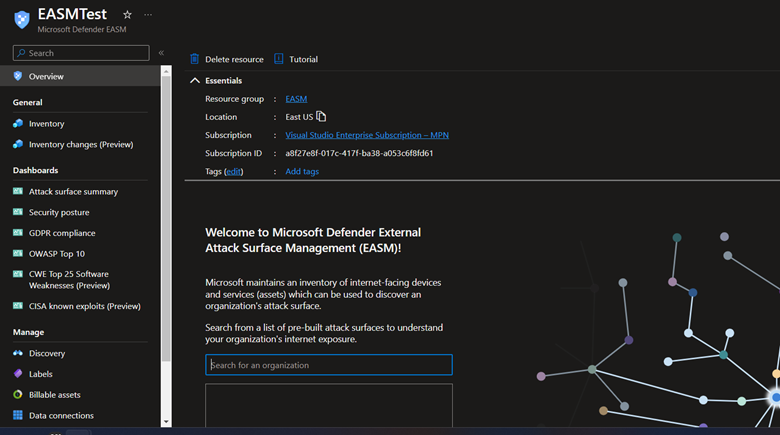Open the Attack surface summary dashboard
780x435 pixels.
(73, 192)
